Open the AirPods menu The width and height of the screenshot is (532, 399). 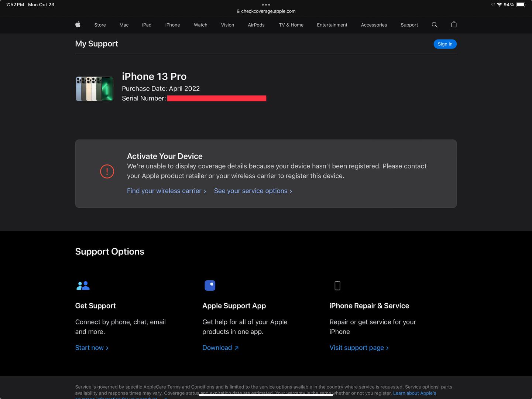(x=256, y=25)
